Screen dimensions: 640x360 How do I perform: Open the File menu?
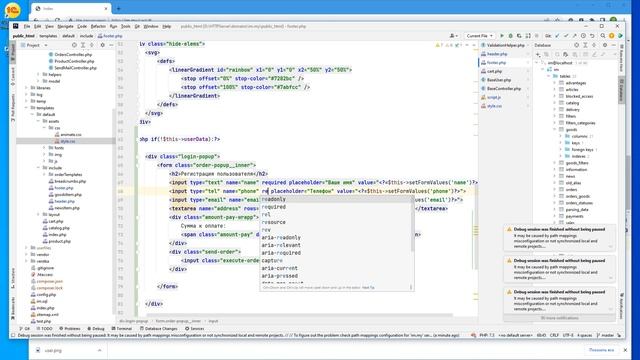(x=27, y=27)
